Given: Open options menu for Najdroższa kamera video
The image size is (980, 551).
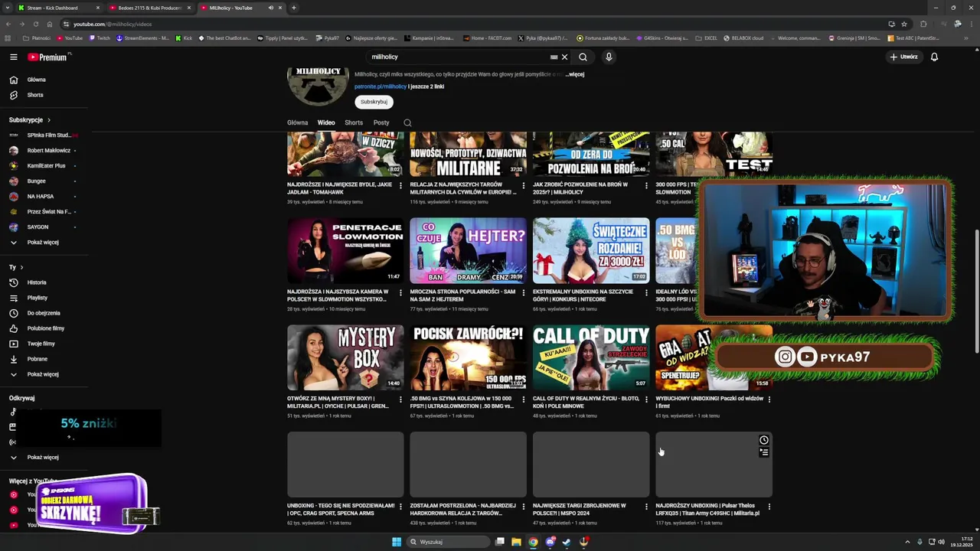Looking at the screenshot, I should point(400,292).
